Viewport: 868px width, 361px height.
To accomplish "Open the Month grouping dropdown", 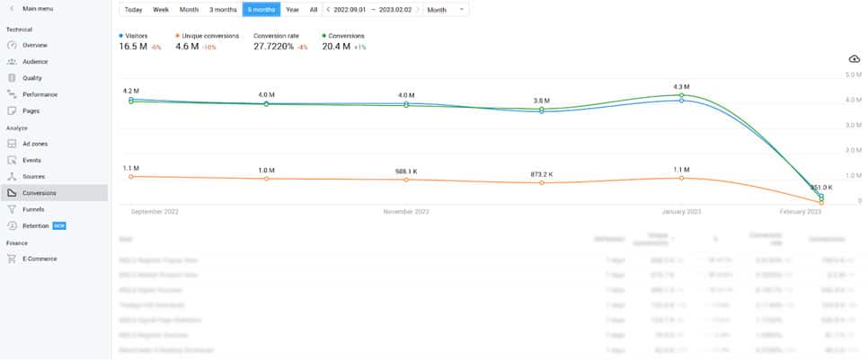I will point(446,10).
